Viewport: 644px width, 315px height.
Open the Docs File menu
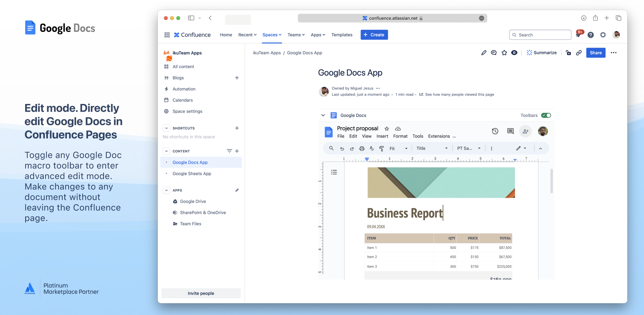(341, 136)
